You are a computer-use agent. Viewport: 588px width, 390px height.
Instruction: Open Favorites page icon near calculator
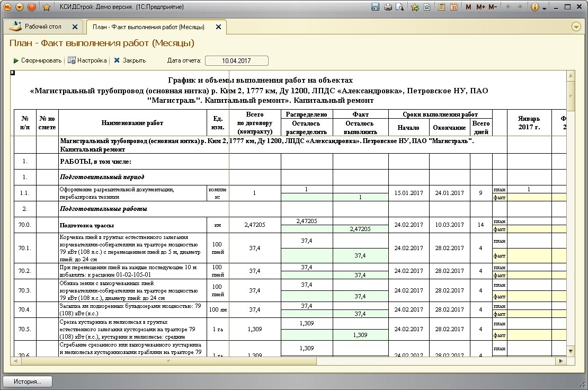(x=427, y=7)
